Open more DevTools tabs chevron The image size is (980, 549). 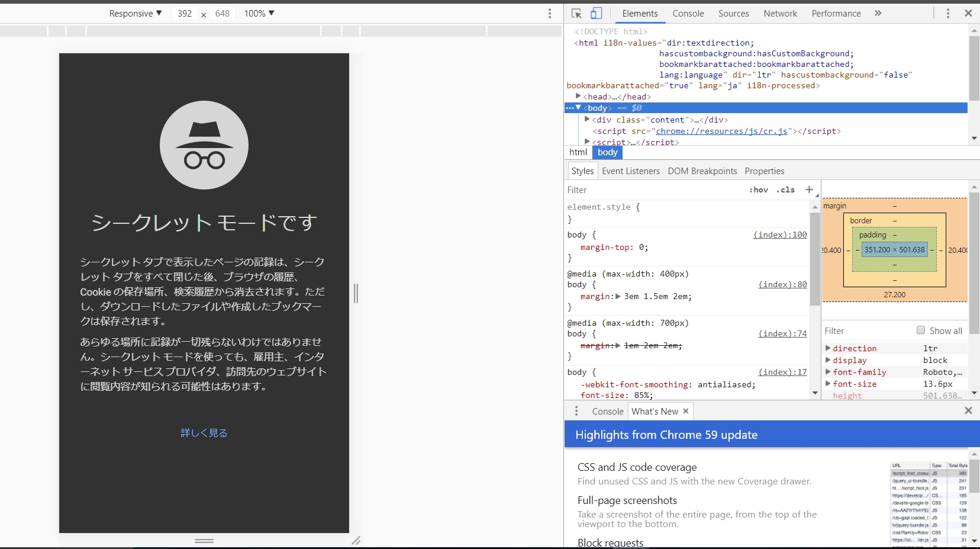(878, 13)
